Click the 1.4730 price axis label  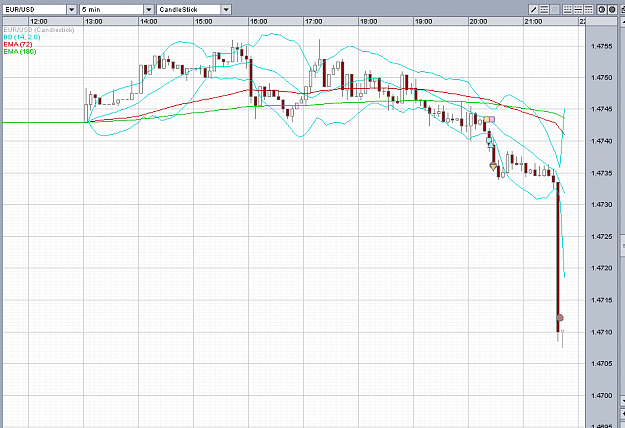601,204
